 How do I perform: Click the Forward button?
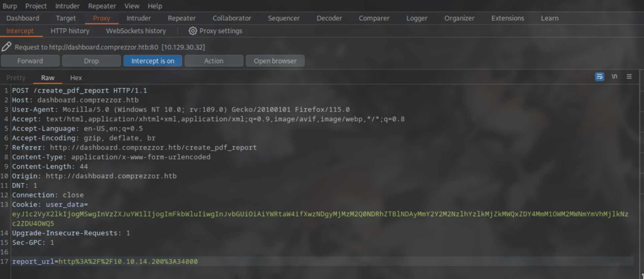[x=30, y=61]
